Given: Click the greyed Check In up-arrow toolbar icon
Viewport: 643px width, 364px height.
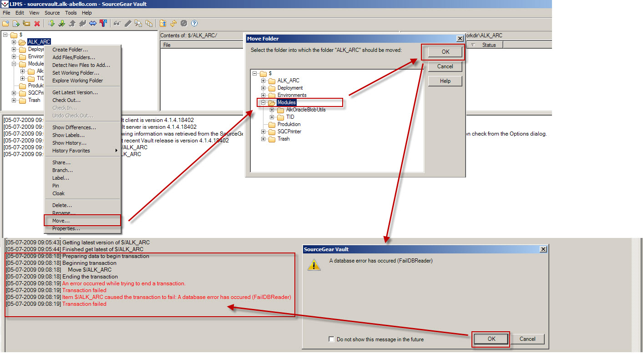Looking at the screenshot, I should click(x=72, y=23).
